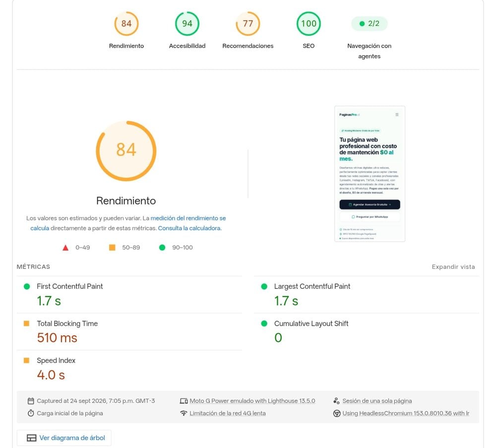Click the MÉTRICAS section heading
The image size is (496, 448).
[33, 267]
